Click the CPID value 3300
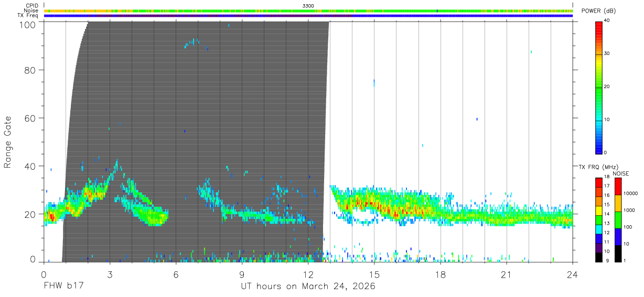 point(308,6)
